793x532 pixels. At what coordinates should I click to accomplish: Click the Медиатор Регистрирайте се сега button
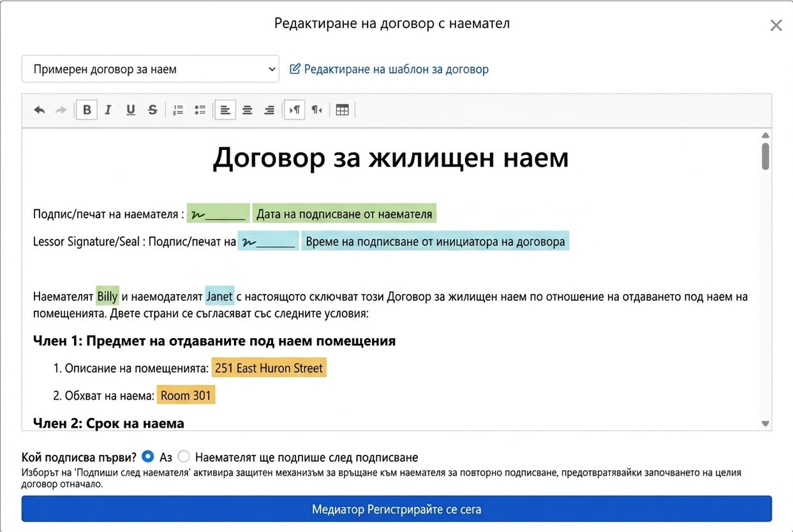pyautogui.click(x=396, y=509)
